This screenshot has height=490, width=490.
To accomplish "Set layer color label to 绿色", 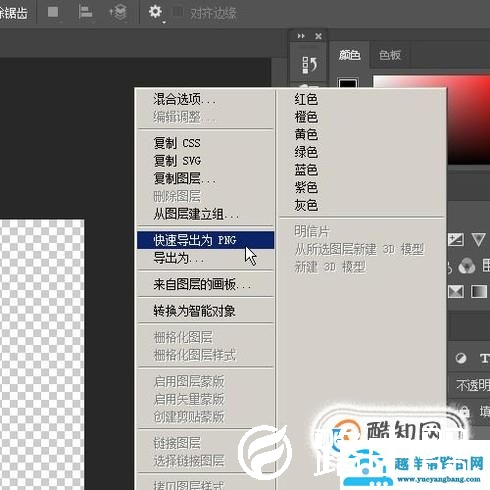I will tap(362, 152).
